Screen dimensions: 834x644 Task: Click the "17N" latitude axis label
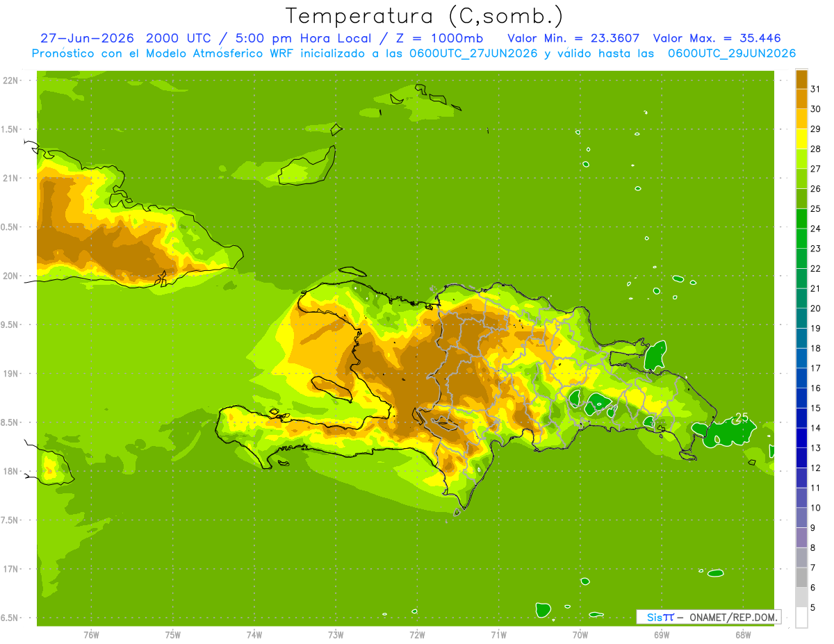pyautogui.click(x=12, y=569)
